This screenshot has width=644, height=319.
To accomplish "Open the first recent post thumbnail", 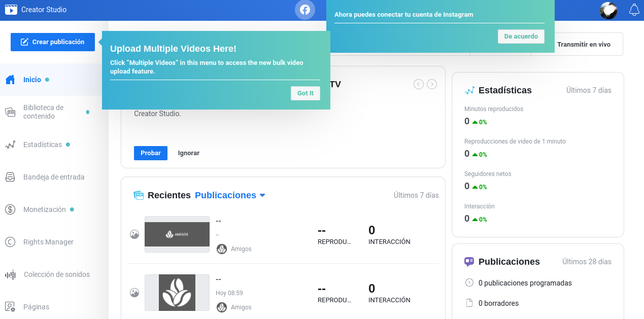I will click(177, 234).
